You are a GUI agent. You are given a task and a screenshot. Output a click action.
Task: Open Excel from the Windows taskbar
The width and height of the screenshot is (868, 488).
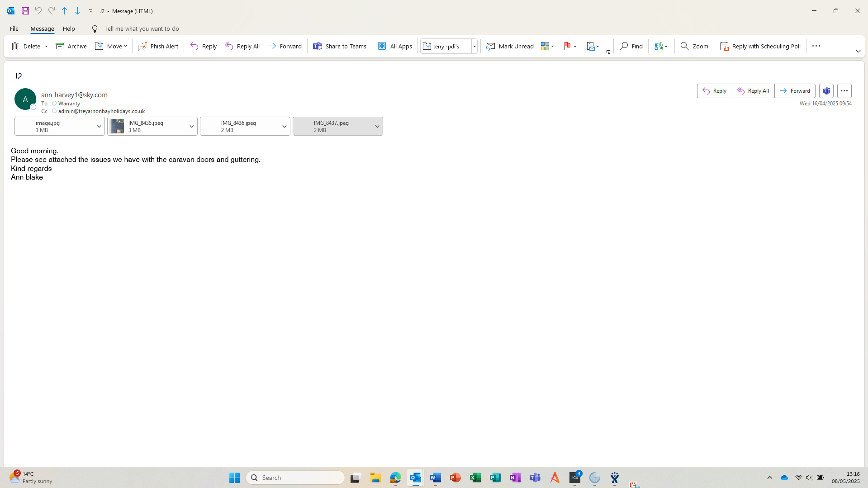(475, 478)
